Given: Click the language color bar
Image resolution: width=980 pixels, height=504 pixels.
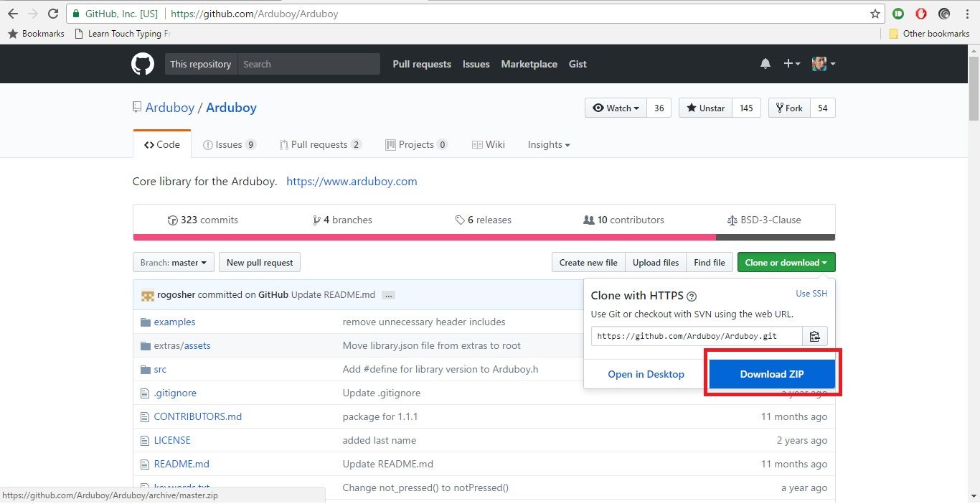Looking at the screenshot, I should tap(484, 238).
